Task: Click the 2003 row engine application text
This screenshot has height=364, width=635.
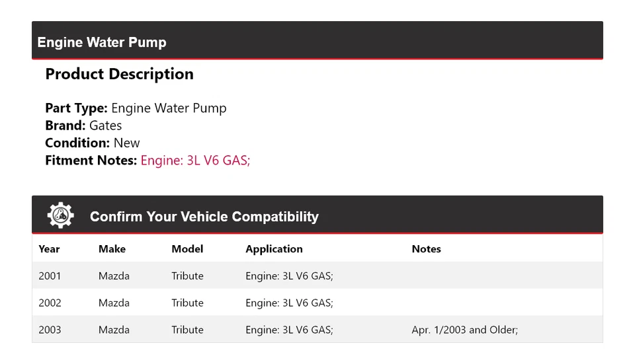Action: (x=289, y=330)
